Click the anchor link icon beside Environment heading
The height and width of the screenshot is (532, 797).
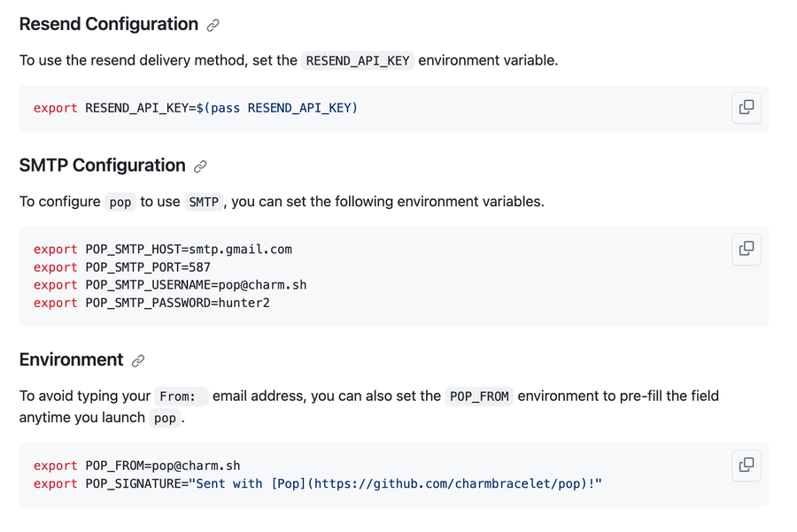click(138, 361)
